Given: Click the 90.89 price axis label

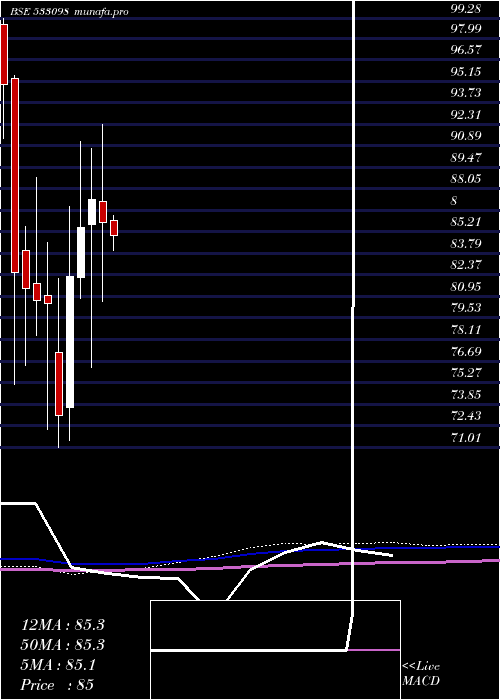Looking at the screenshot, I should tap(466, 136).
